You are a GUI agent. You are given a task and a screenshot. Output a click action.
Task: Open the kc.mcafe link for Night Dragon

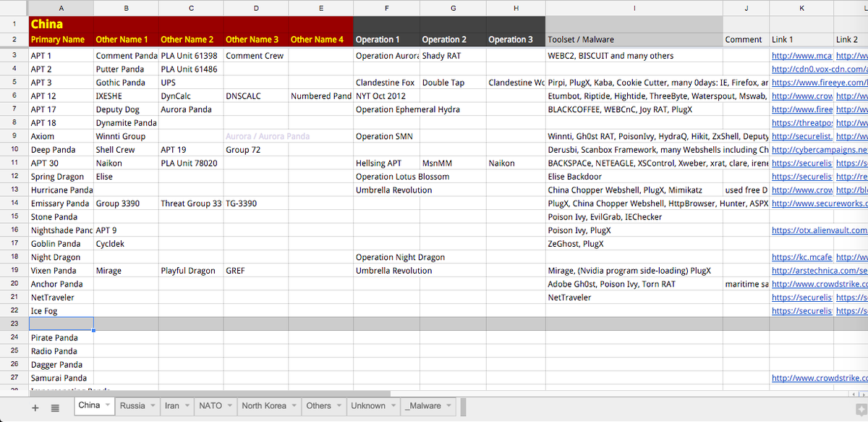(x=802, y=257)
